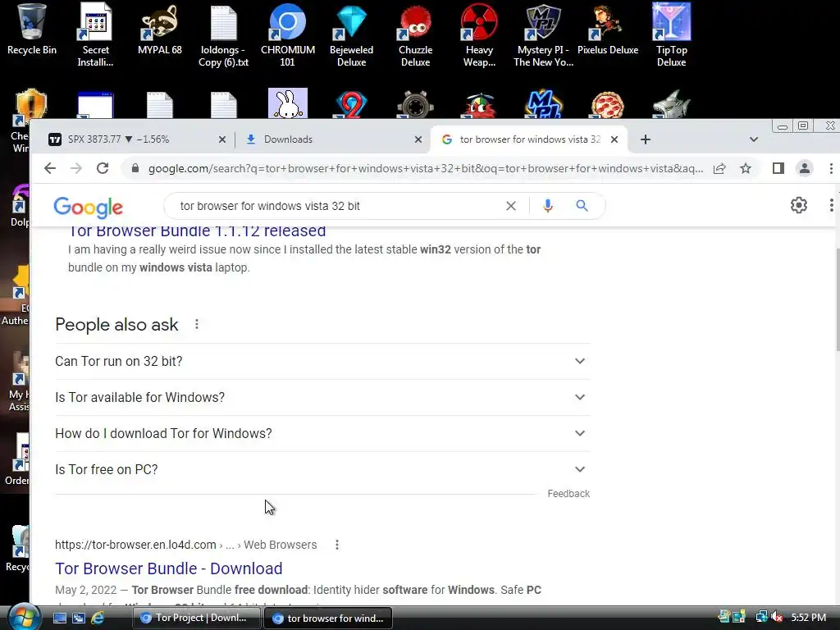Click the muted volume tray icon
840x630 pixels.
coord(778,617)
